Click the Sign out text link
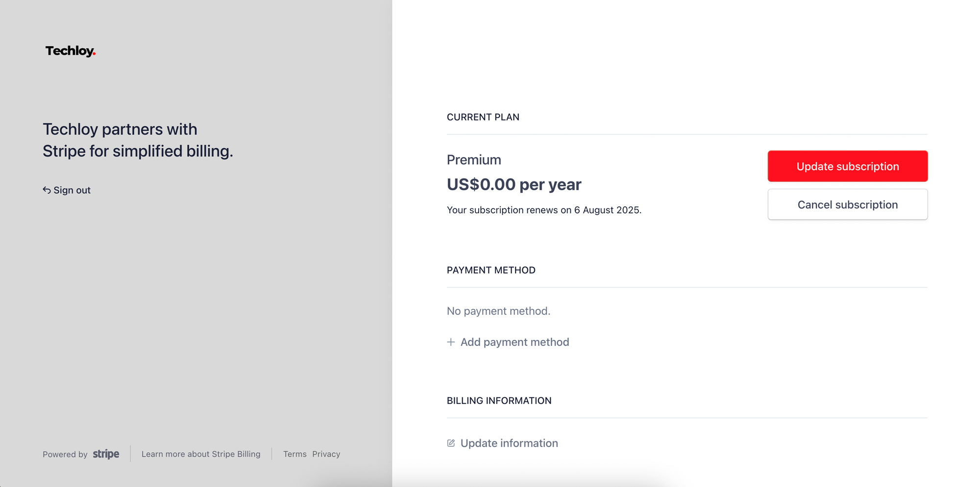Screen dimensions: 980x487 click(72, 190)
